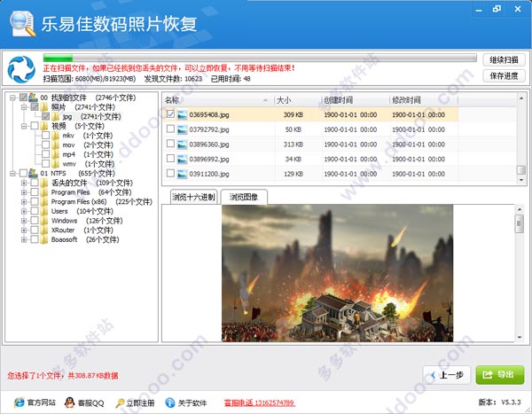Click the file list vertical scrollbar thumb
Viewport: 532px width, 414px height.
coord(520,169)
